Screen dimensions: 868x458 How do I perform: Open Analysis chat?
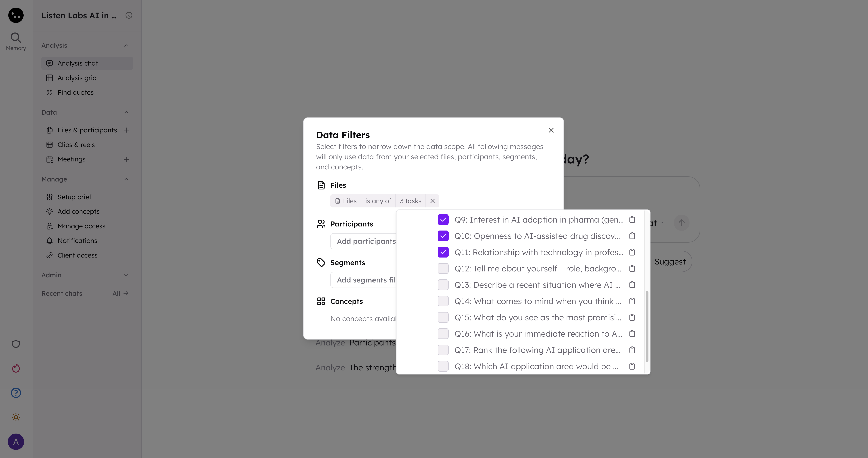[87, 63]
